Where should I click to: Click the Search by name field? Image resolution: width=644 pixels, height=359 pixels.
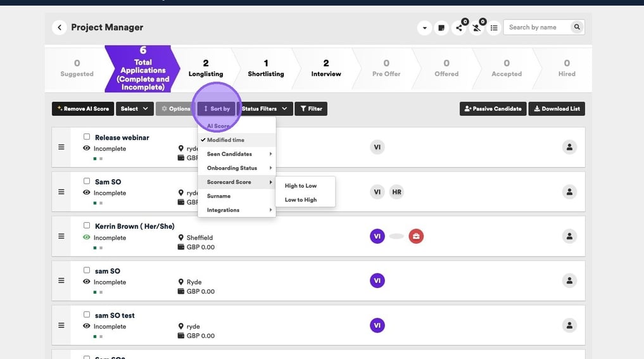tap(537, 27)
